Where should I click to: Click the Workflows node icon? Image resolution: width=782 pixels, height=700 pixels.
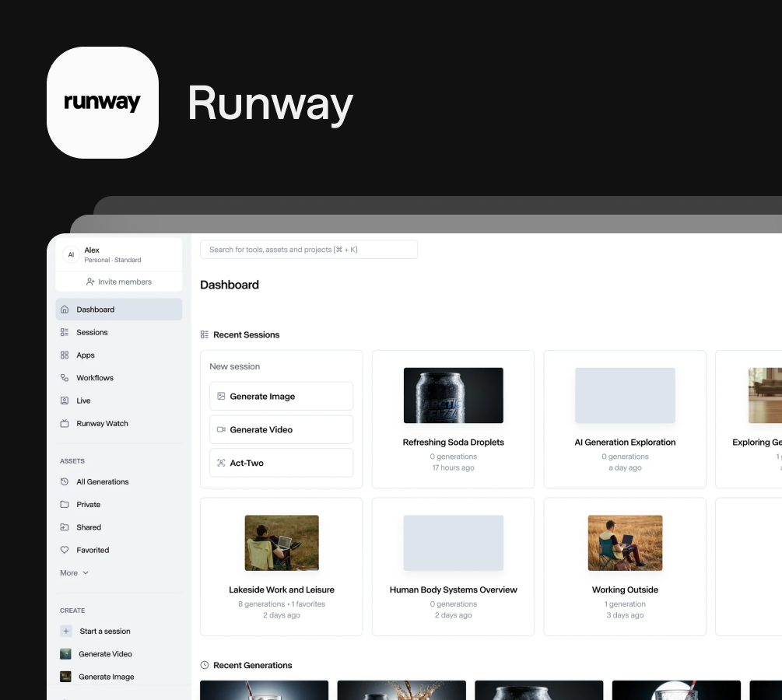pyautogui.click(x=65, y=377)
